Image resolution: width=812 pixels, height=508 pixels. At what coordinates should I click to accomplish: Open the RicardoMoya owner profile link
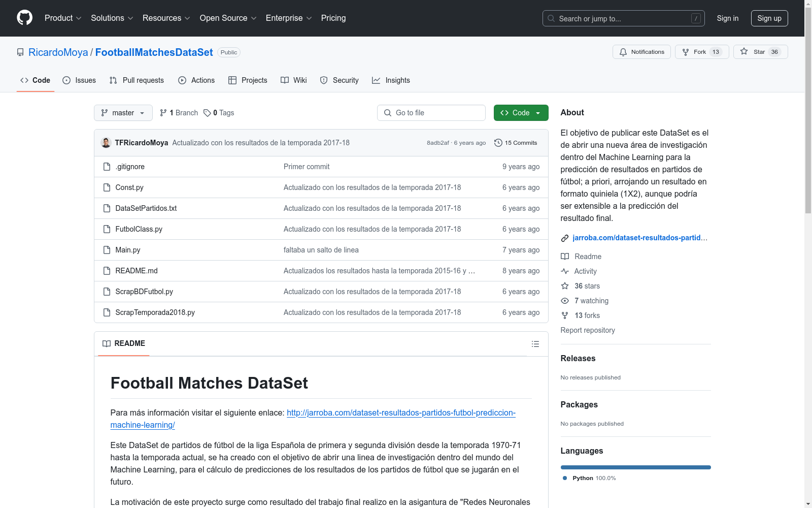point(58,52)
